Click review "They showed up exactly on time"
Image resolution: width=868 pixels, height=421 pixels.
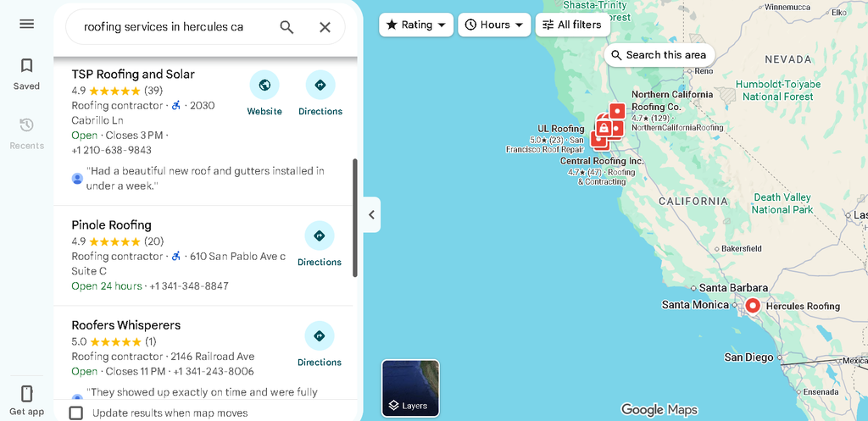point(202,392)
